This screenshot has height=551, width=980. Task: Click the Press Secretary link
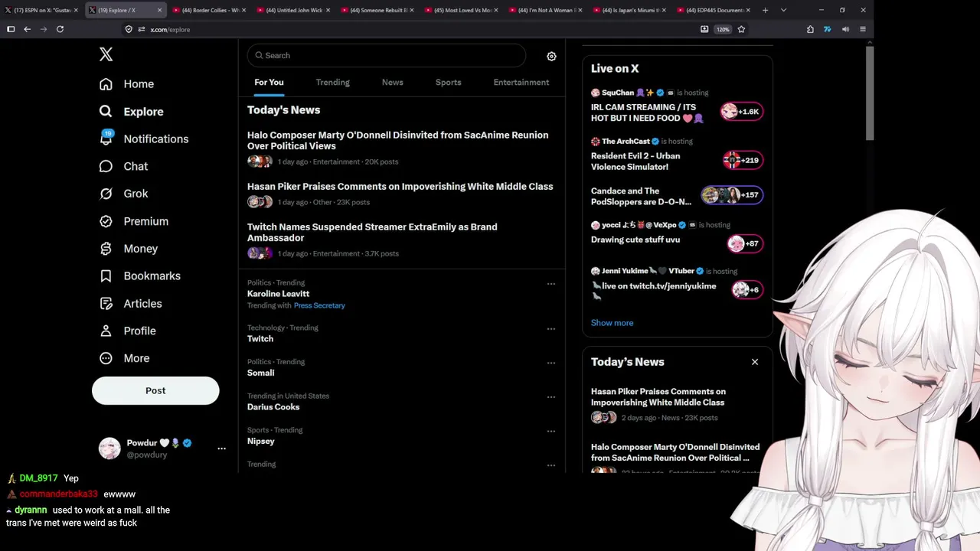[319, 305]
